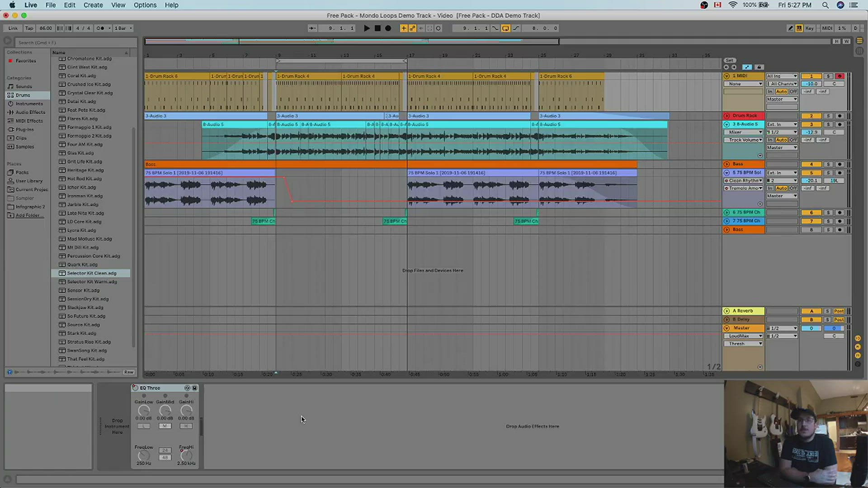Open the Clean Rhythm device chooser

(743, 180)
